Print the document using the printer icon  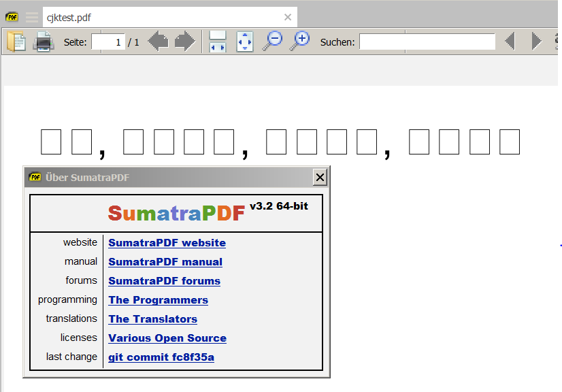(x=44, y=42)
